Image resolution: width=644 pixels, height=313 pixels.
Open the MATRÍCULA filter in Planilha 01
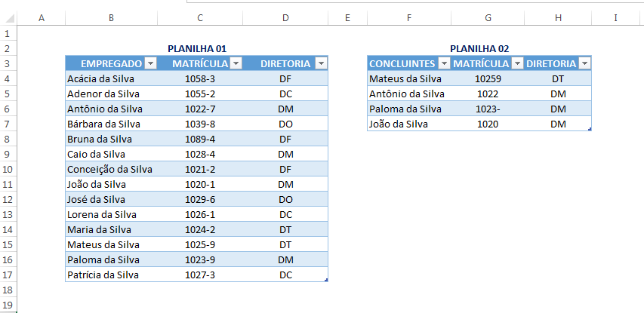[236, 63]
